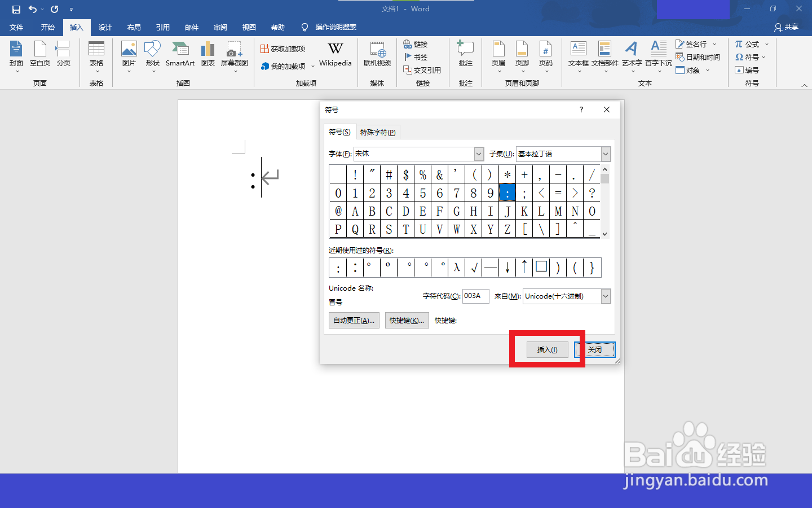Insert a SmartArt graphic
Image resolution: width=812 pixels, height=508 pixels.
click(x=180, y=54)
